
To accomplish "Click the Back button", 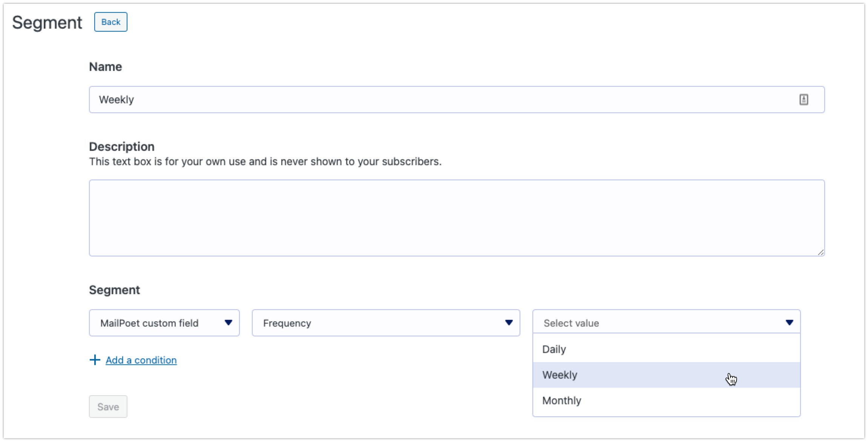I will coord(110,22).
